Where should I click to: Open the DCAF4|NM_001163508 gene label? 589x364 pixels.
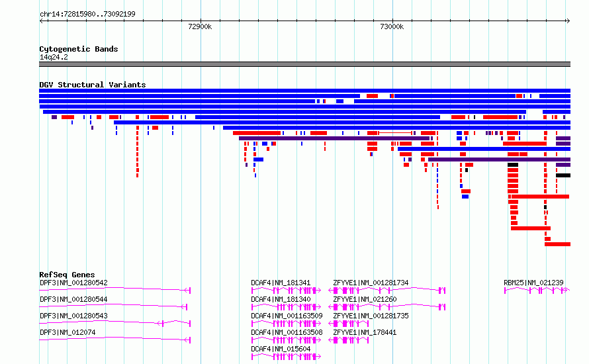pyautogui.click(x=287, y=332)
